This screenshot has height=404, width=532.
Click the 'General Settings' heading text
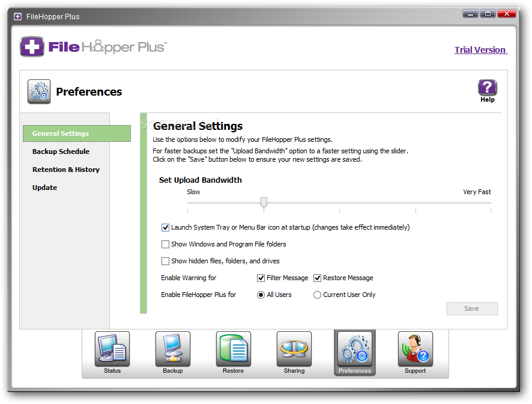[x=198, y=126]
